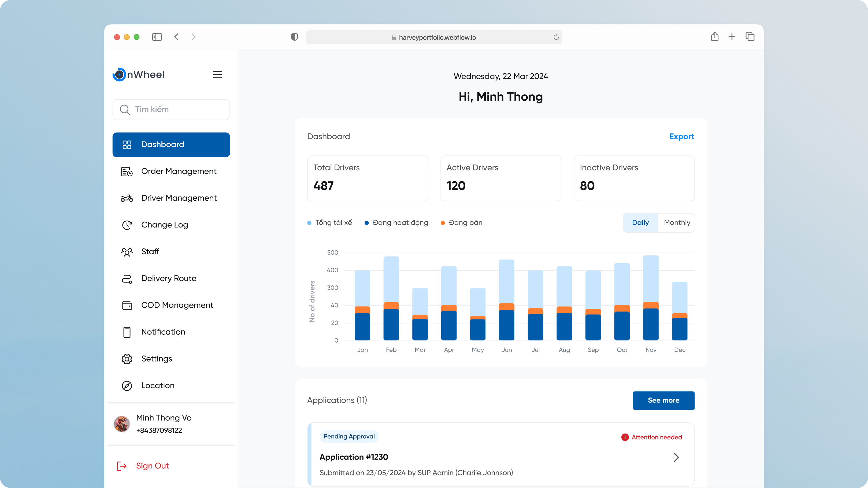Click the Location compass icon
This screenshot has height=488, width=868.
click(127, 386)
